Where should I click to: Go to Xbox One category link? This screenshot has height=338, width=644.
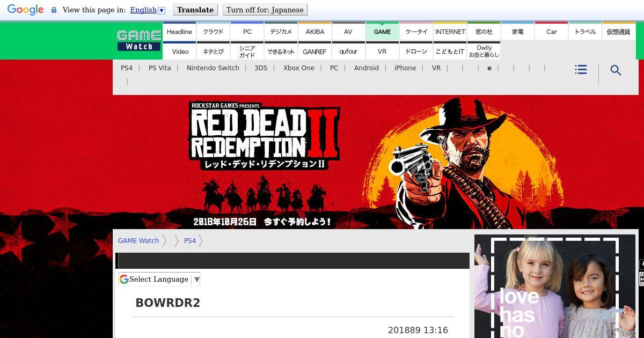click(x=299, y=68)
